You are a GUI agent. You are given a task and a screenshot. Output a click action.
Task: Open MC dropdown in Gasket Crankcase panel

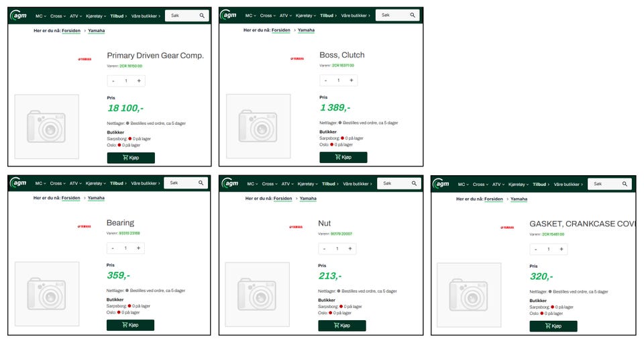tap(464, 185)
